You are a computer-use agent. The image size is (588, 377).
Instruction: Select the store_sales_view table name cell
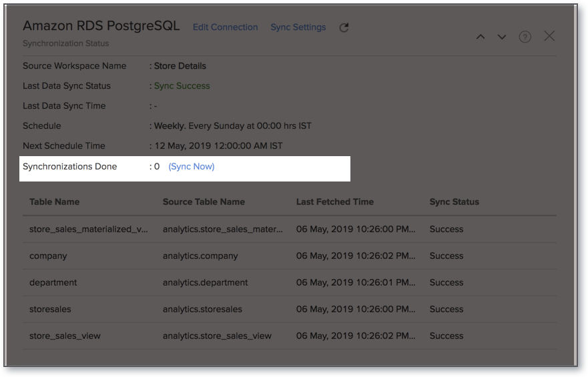click(65, 336)
